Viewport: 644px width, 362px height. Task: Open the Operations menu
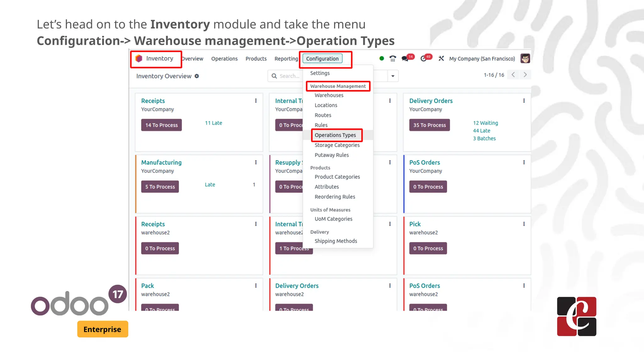(225, 59)
